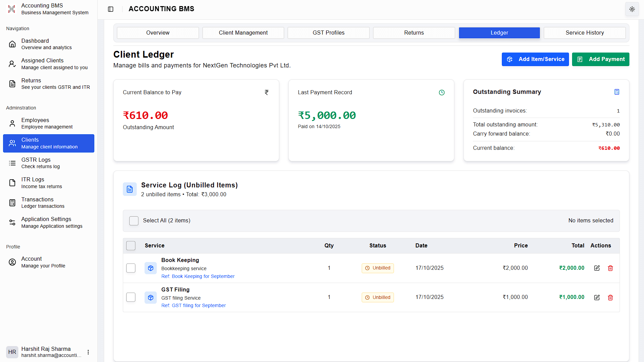644x362 pixels.
Task: Switch to the Client Management tab
Action: 243,33
